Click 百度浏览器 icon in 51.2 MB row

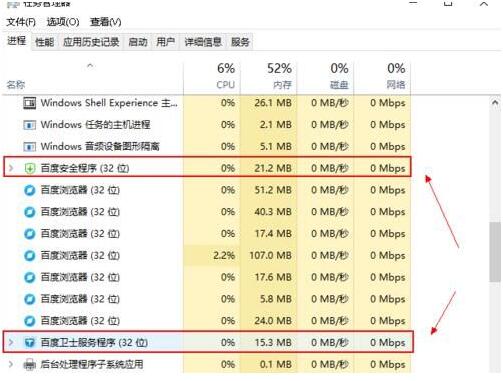[x=29, y=190]
